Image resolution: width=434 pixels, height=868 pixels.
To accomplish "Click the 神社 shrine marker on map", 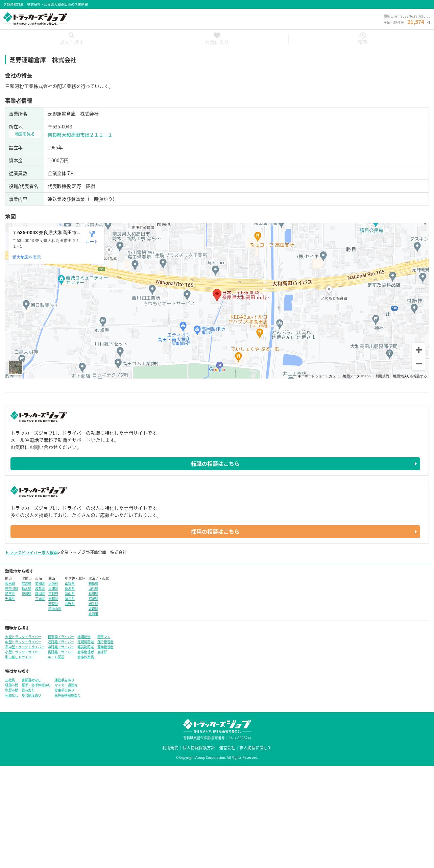I will [x=376, y=319].
